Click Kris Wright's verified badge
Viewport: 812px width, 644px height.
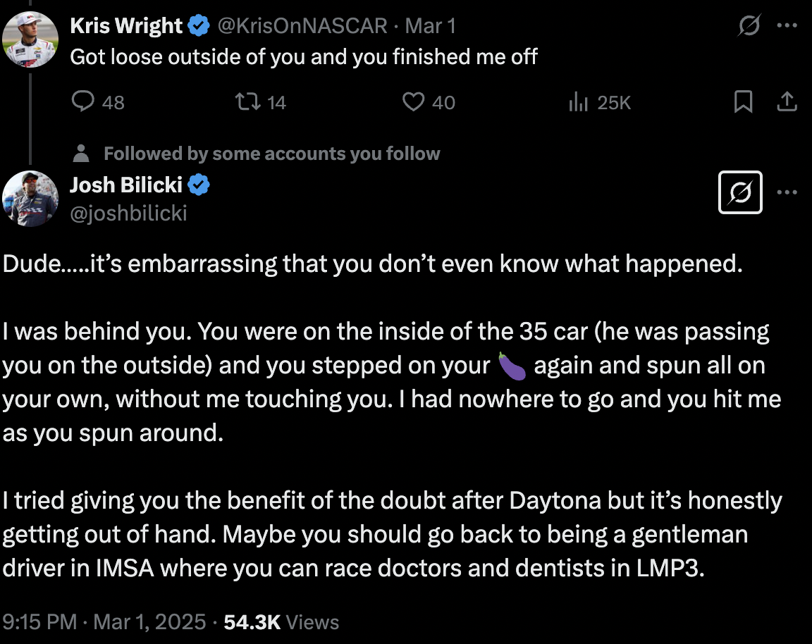pos(199,25)
